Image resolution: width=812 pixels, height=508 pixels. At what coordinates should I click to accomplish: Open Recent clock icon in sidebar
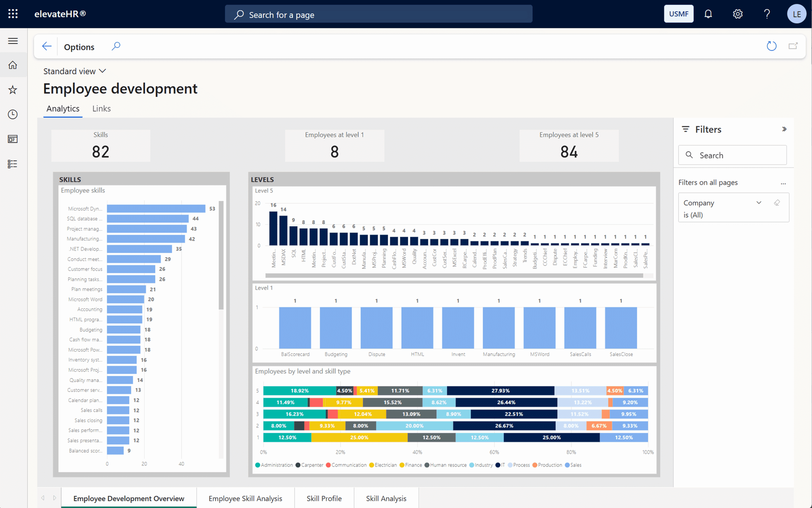[x=13, y=114]
